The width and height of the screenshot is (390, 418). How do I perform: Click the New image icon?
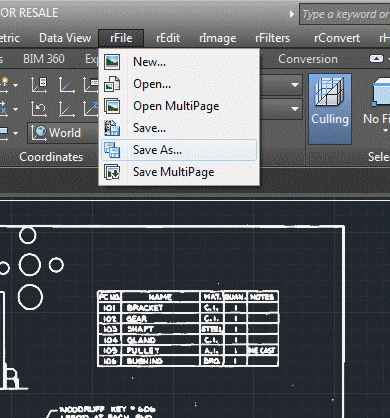112,62
